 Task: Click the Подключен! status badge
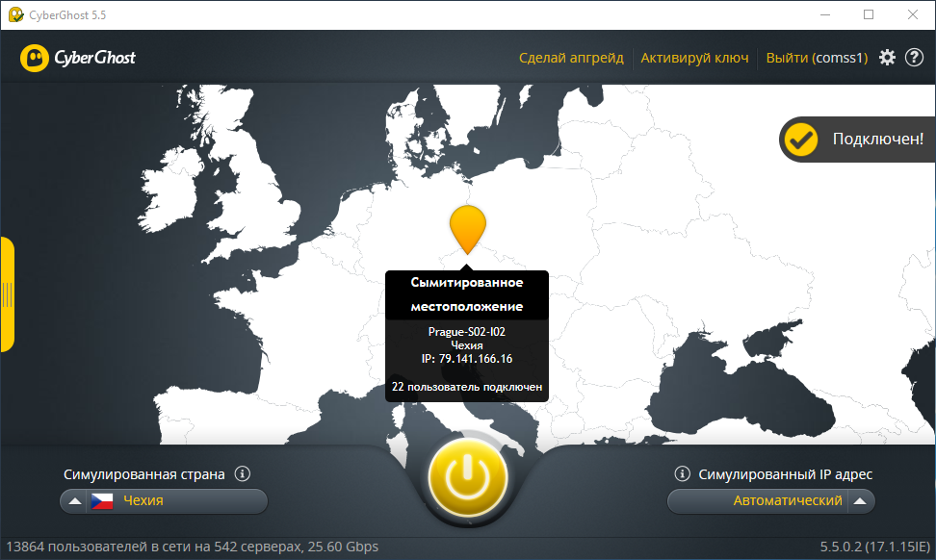pyautogui.click(x=858, y=140)
